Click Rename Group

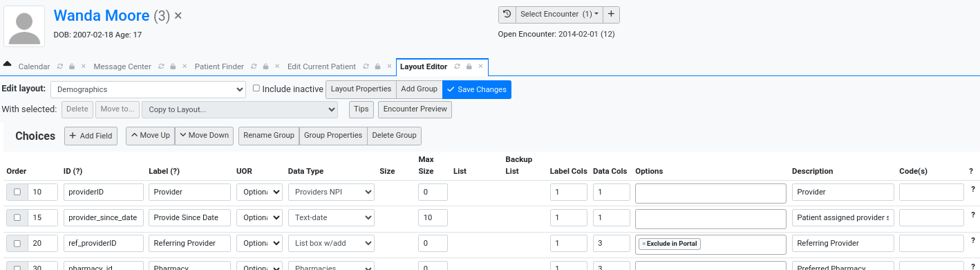[x=269, y=136]
